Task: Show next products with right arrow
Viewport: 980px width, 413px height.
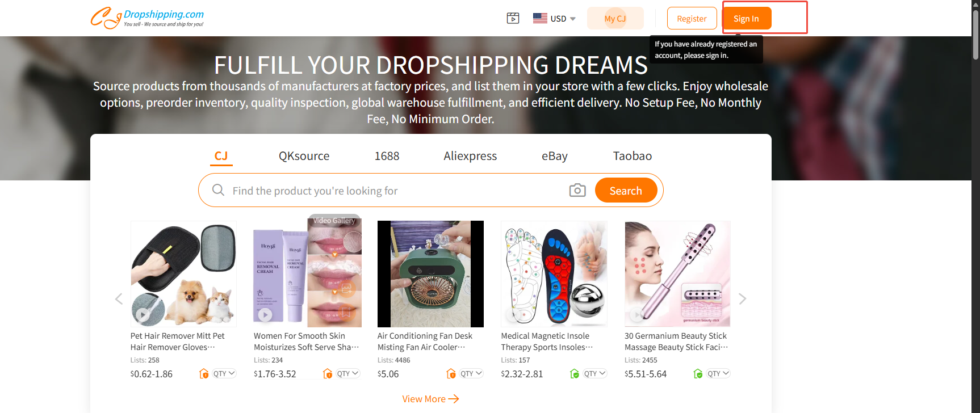Action: 742,299
